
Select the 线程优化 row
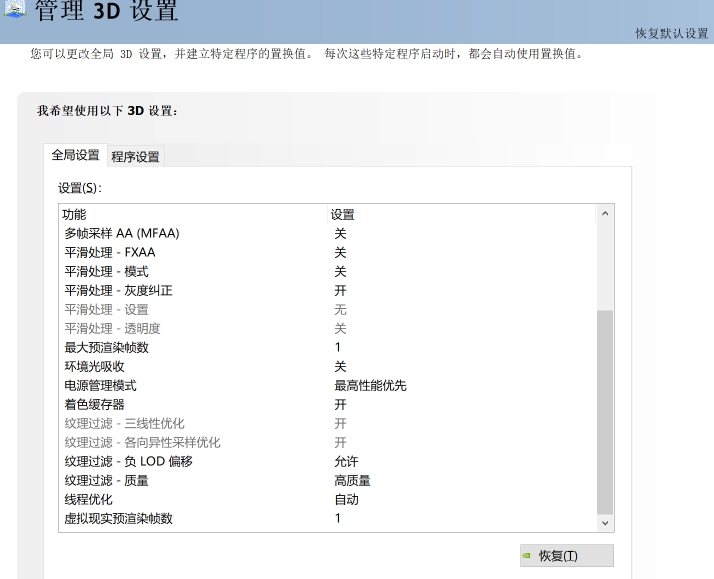328,500
